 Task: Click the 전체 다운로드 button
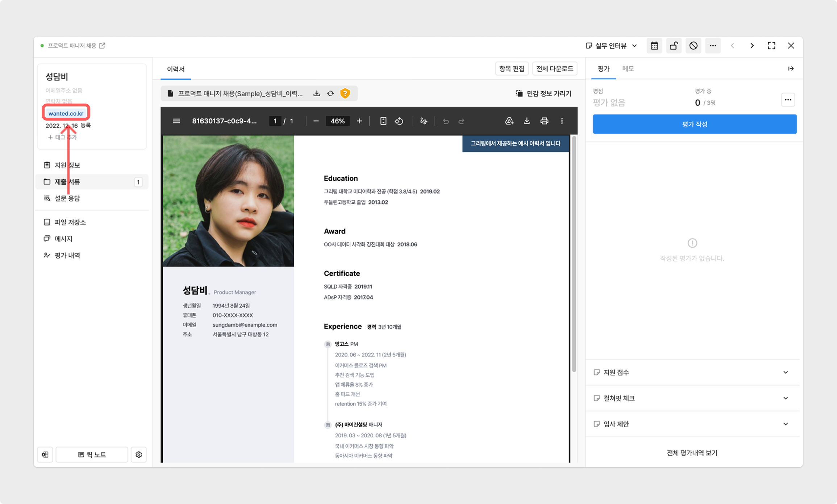(555, 68)
